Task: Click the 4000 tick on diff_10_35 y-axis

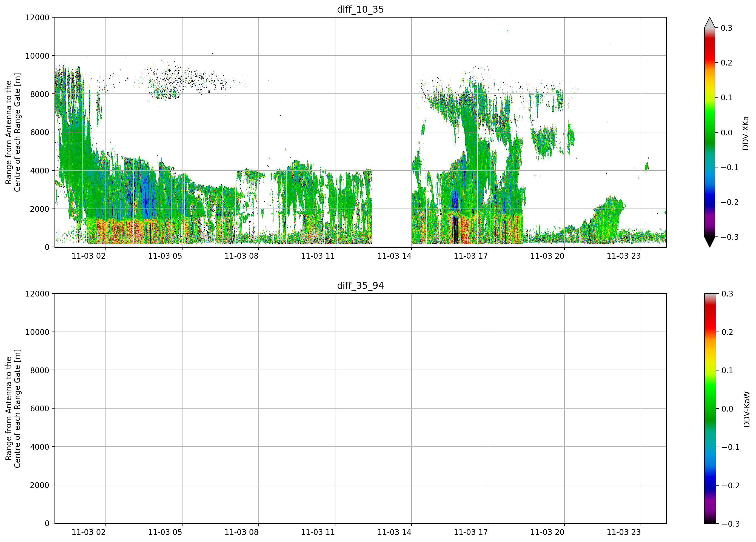Action: coord(40,171)
